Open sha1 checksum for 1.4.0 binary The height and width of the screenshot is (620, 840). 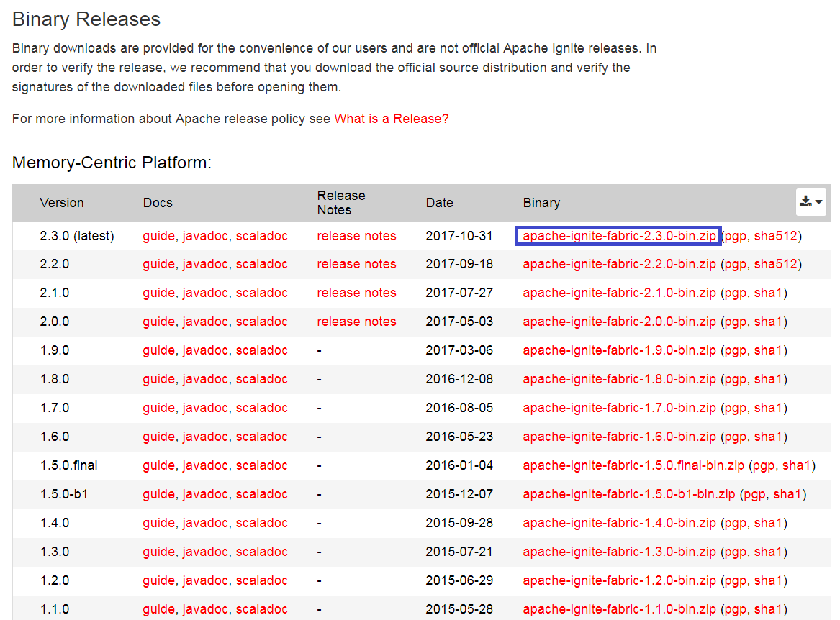[769, 523]
